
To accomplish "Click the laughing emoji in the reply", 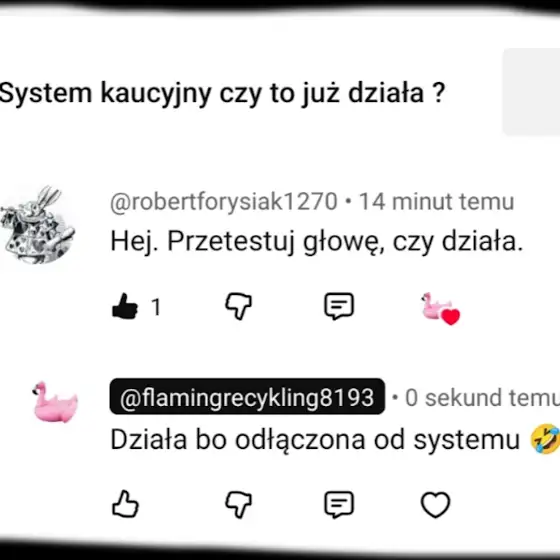I will point(545,439).
